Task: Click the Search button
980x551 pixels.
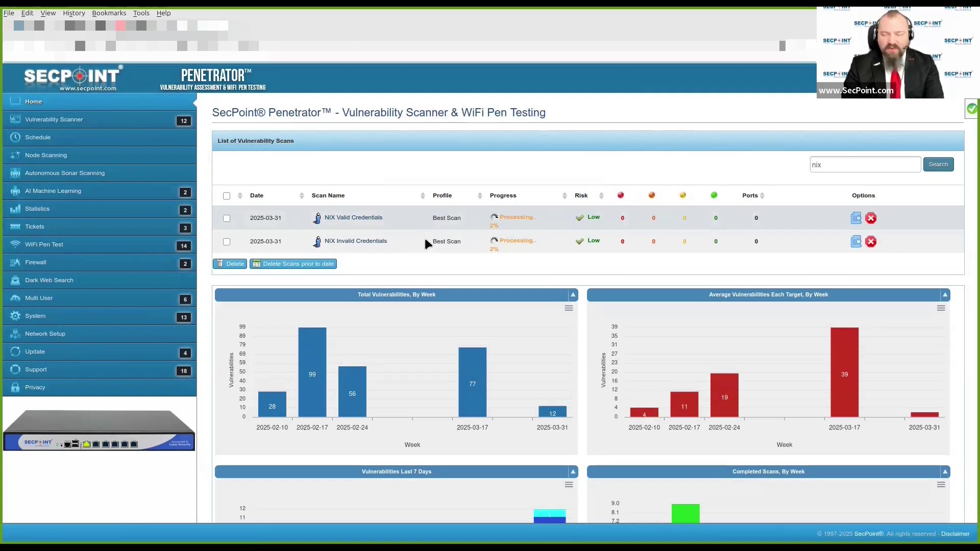Action: click(938, 164)
